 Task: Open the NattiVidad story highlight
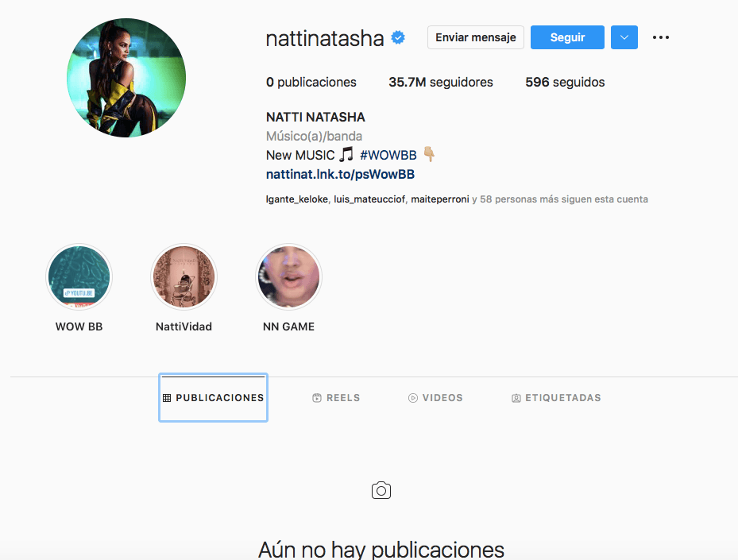(184, 276)
